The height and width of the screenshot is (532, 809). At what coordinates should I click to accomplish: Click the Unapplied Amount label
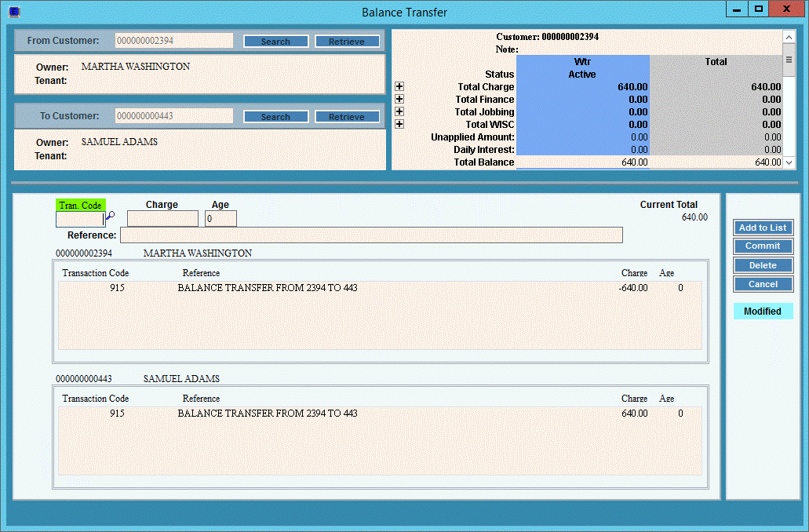(x=472, y=137)
